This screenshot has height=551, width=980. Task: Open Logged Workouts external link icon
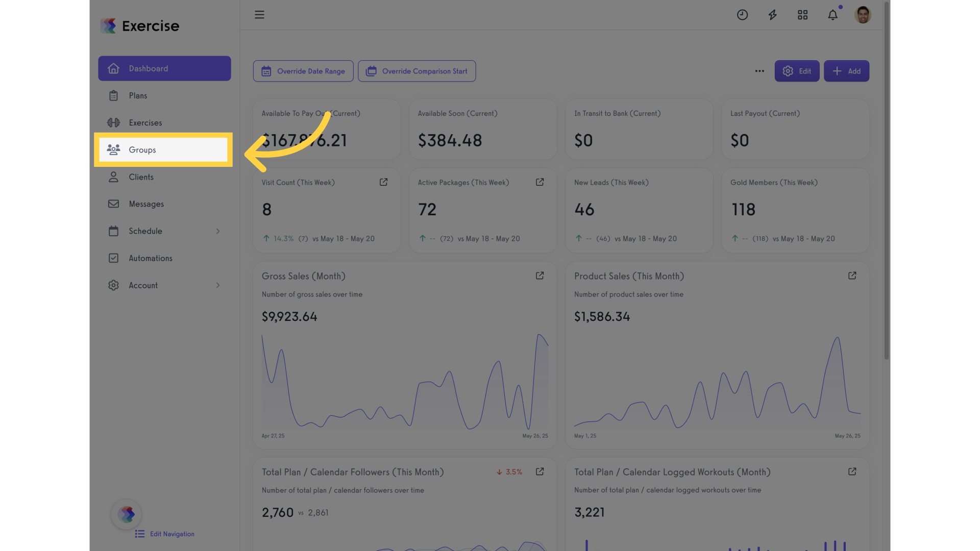852,471
